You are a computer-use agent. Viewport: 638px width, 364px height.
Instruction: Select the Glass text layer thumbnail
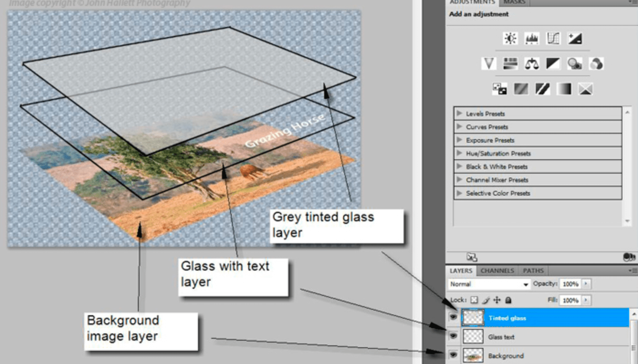click(x=473, y=337)
